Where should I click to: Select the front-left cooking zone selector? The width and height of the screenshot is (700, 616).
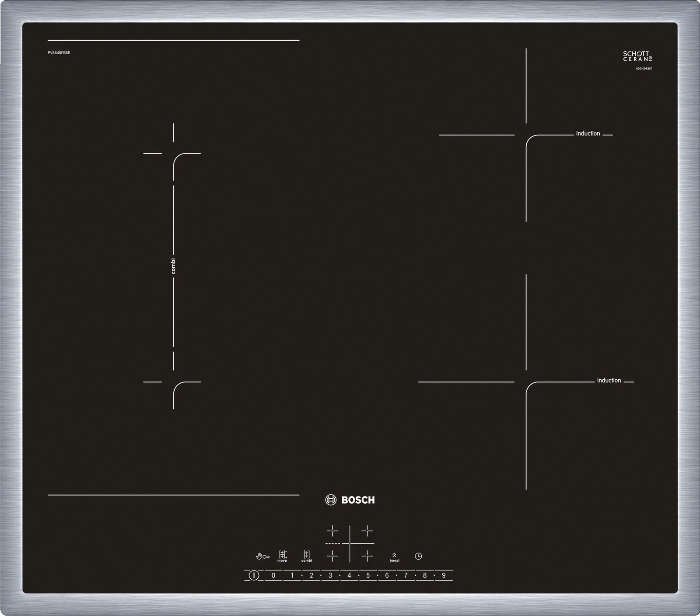332,556
